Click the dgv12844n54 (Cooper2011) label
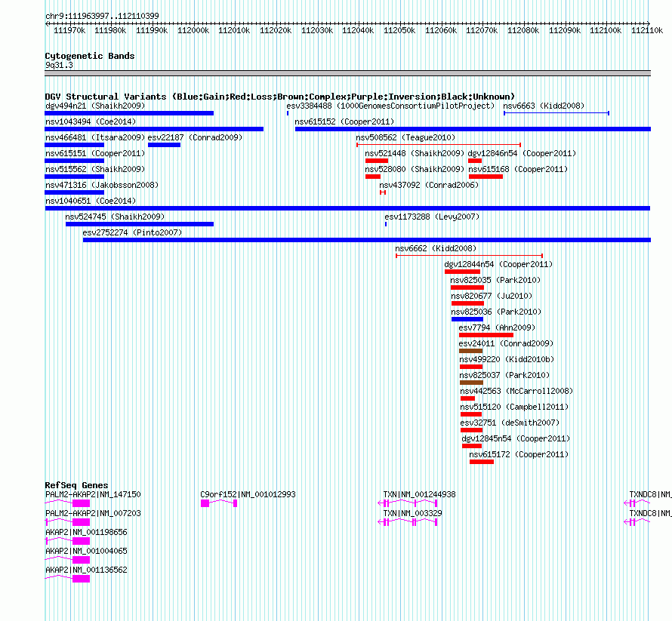Image resolution: width=672 pixels, height=621 pixels. pyautogui.click(x=498, y=264)
